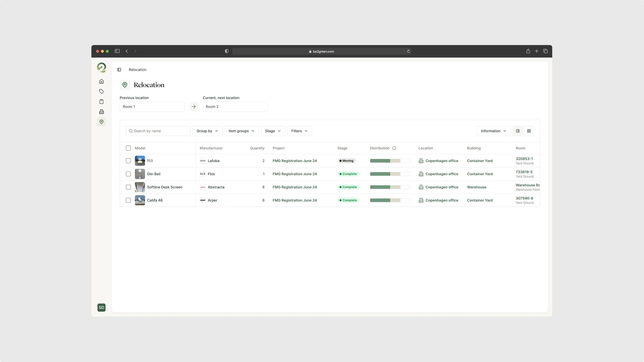Open the Home icon in the sidebar
This screenshot has width=644, height=362.
(101, 81)
